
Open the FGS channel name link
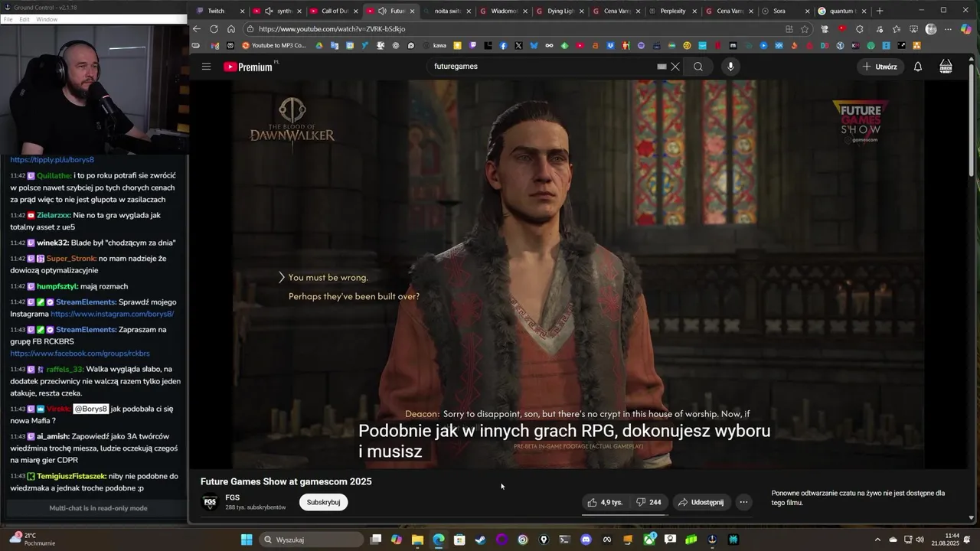pyautogui.click(x=233, y=497)
